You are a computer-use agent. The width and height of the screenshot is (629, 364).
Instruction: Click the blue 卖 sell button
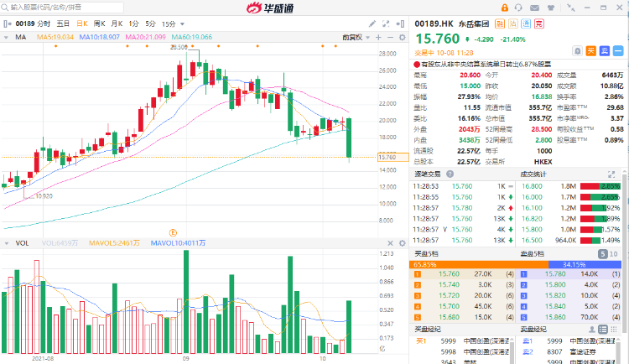point(605,51)
